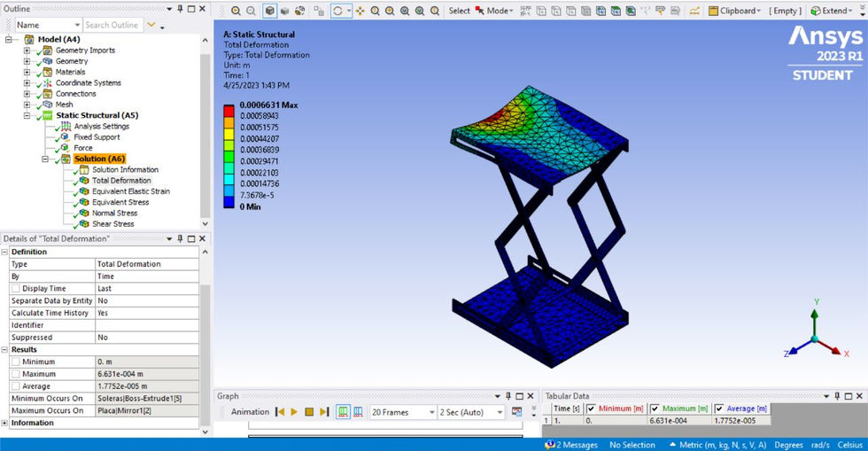Stop the animation playback
The height and width of the screenshot is (451, 868).
point(309,412)
